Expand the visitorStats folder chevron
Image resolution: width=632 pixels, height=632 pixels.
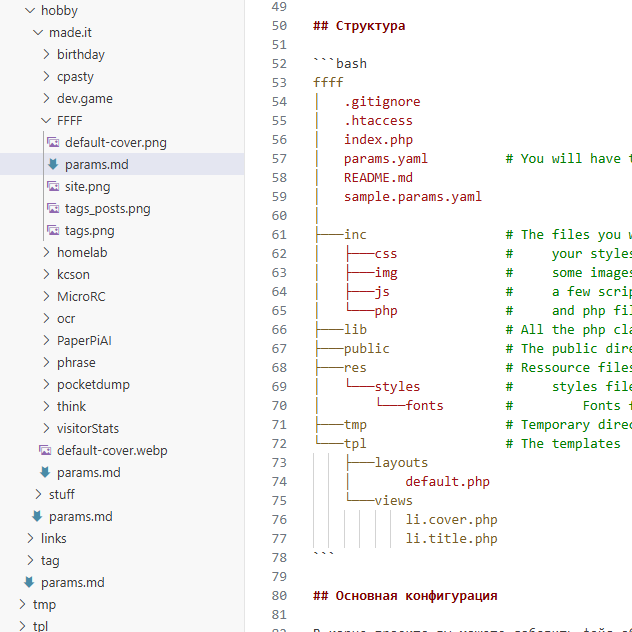tap(46, 428)
